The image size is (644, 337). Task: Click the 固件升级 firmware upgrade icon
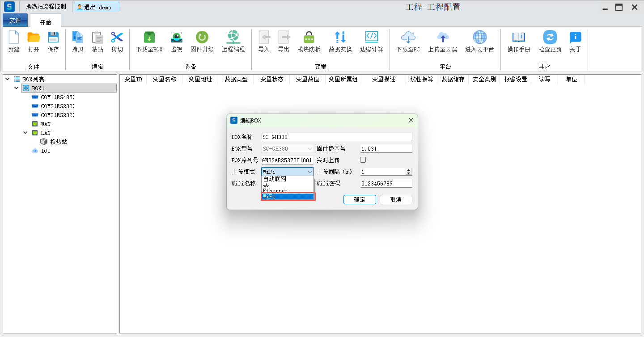(x=202, y=38)
